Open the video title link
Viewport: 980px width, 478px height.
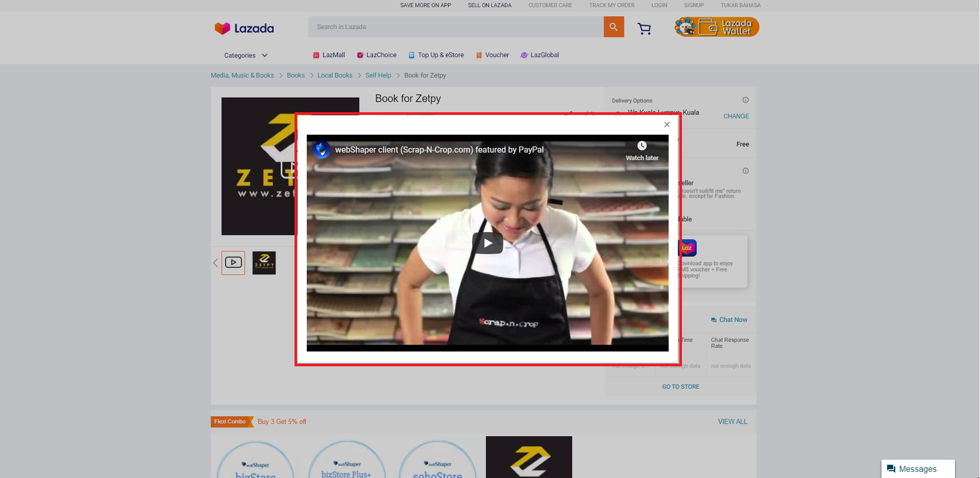(x=439, y=149)
